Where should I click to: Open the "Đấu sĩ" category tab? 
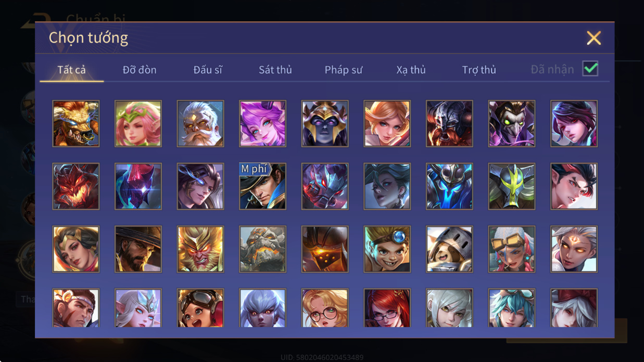[x=208, y=70]
